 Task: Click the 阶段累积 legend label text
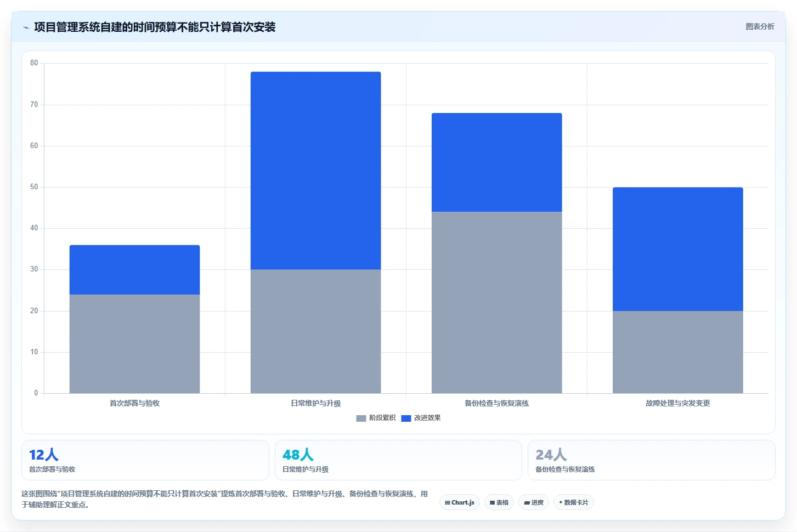pyautogui.click(x=382, y=418)
